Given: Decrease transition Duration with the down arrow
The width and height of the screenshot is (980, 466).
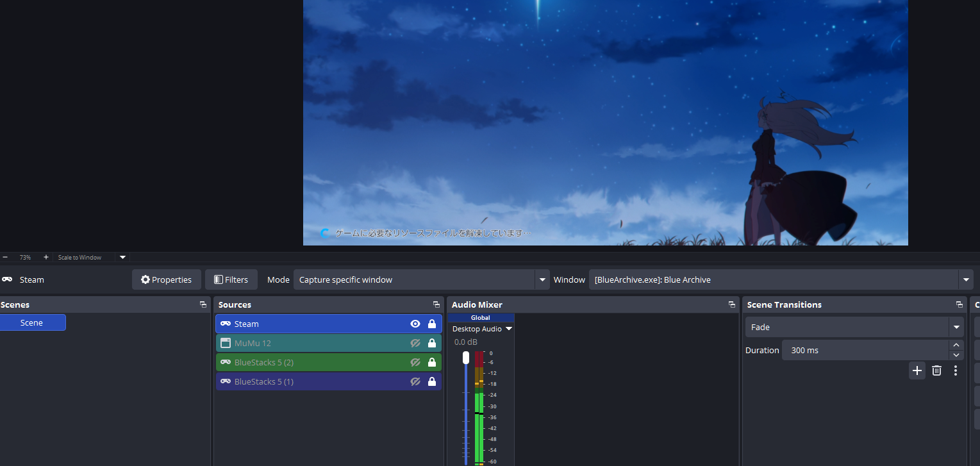Looking at the screenshot, I should (956, 355).
